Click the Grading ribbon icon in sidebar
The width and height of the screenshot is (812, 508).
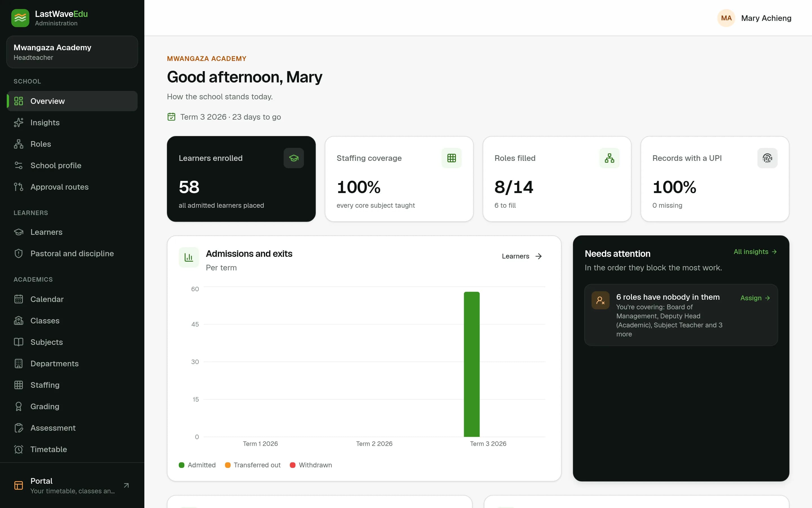(x=19, y=406)
